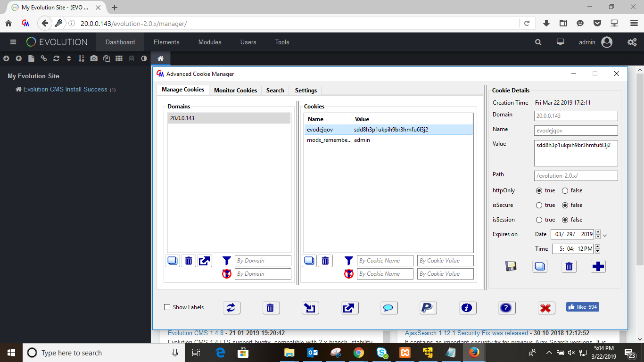
Task: Open Firefox from the Windows taskbar
Action: pos(474,353)
